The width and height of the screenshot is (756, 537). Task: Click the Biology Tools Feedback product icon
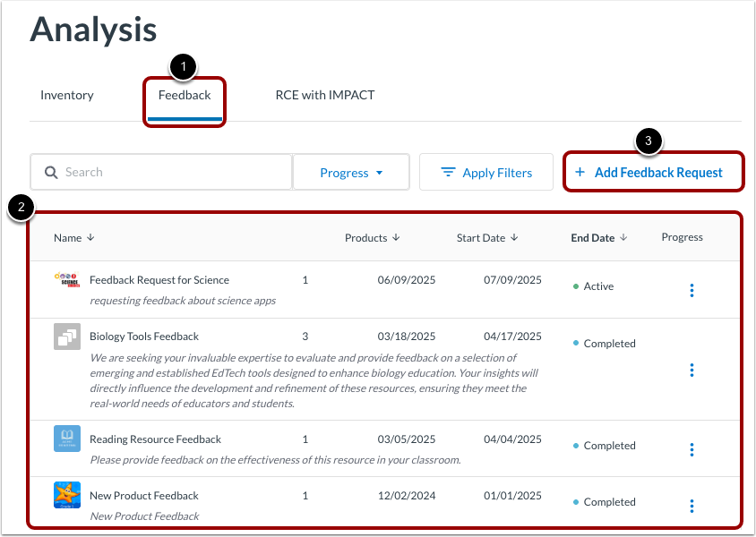(x=67, y=337)
